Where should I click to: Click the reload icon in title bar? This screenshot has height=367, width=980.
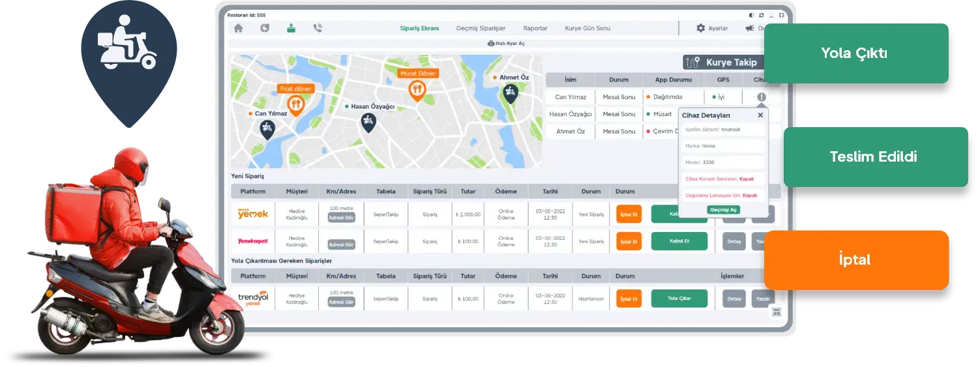(x=761, y=15)
